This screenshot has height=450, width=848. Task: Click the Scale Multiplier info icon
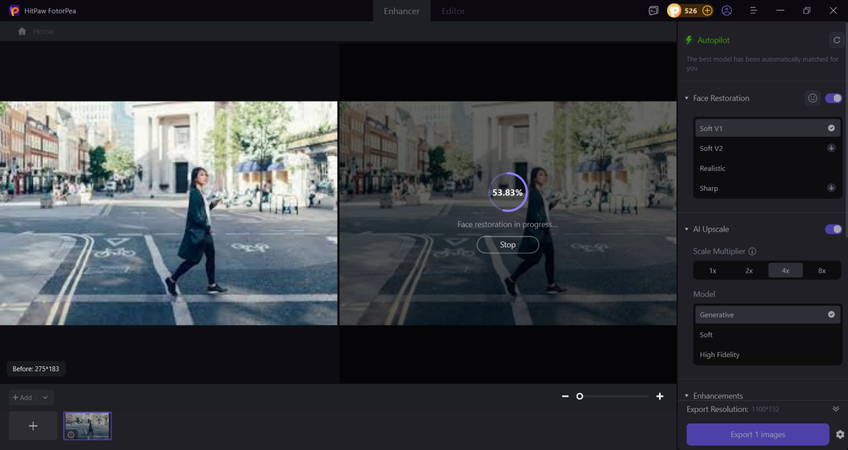click(752, 251)
